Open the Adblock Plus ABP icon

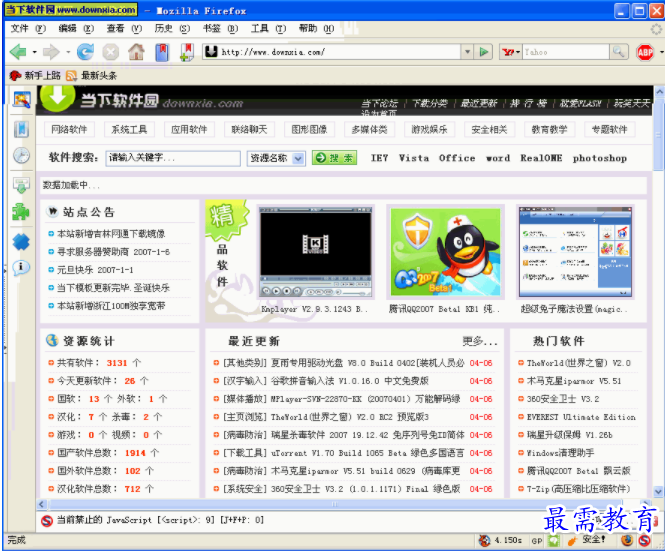[x=645, y=52]
